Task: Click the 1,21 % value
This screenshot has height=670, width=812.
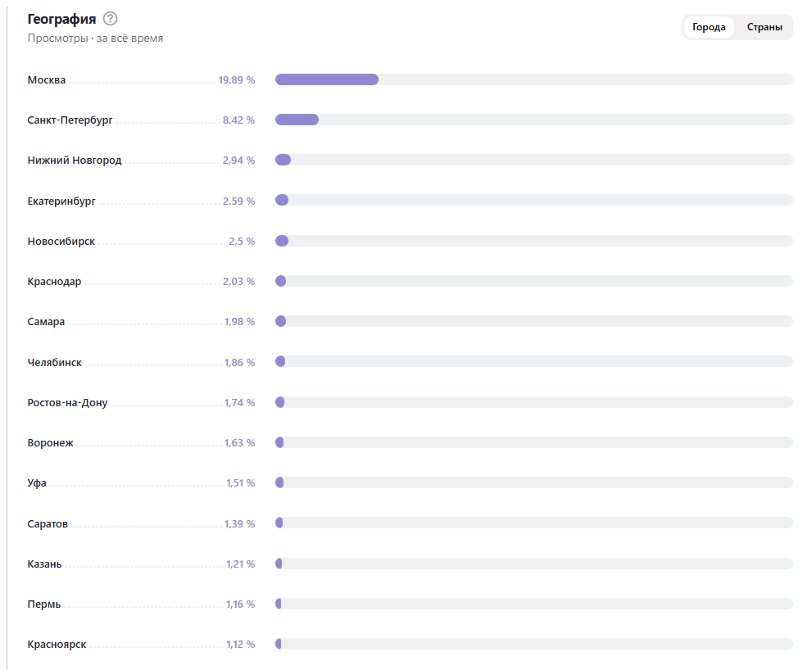Action: click(240, 564)
